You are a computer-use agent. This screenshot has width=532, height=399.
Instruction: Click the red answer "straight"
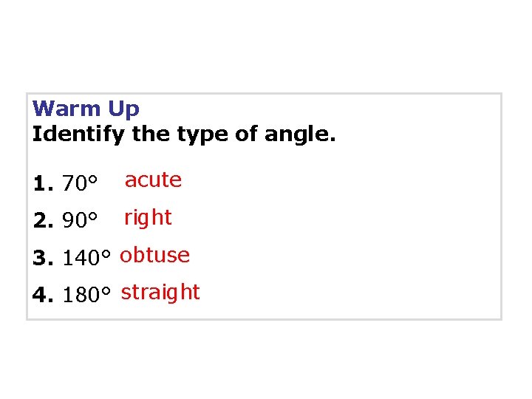click(x=160, y=293)
